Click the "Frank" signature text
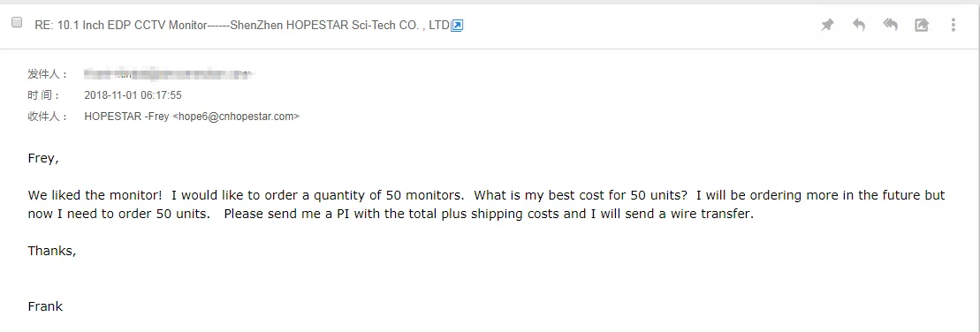 [x=45, y=306]
